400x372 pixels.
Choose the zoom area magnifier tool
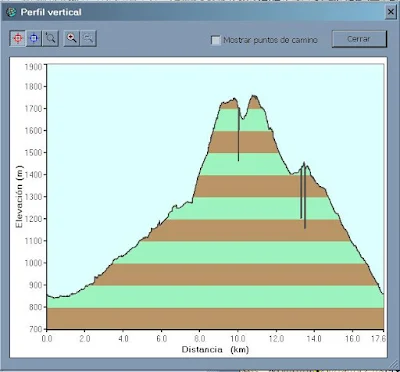click(x=51, y=38)
